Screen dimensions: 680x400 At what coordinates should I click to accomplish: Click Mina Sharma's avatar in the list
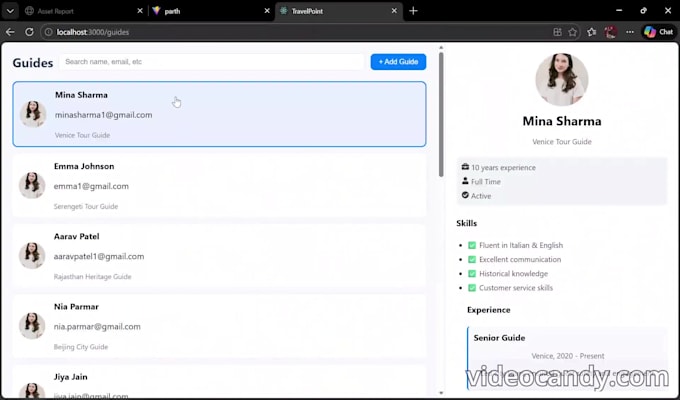pyautogui.click(x=33, y=114)
